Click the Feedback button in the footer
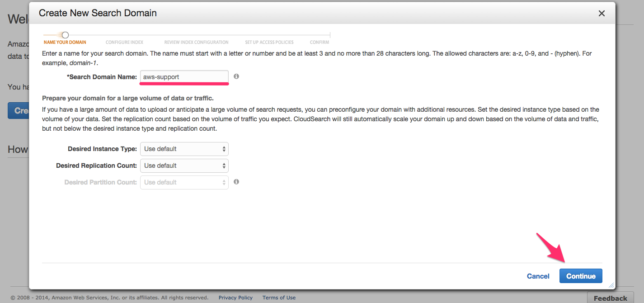Screen dimensions: 644x303 click(x=610, y=298)
